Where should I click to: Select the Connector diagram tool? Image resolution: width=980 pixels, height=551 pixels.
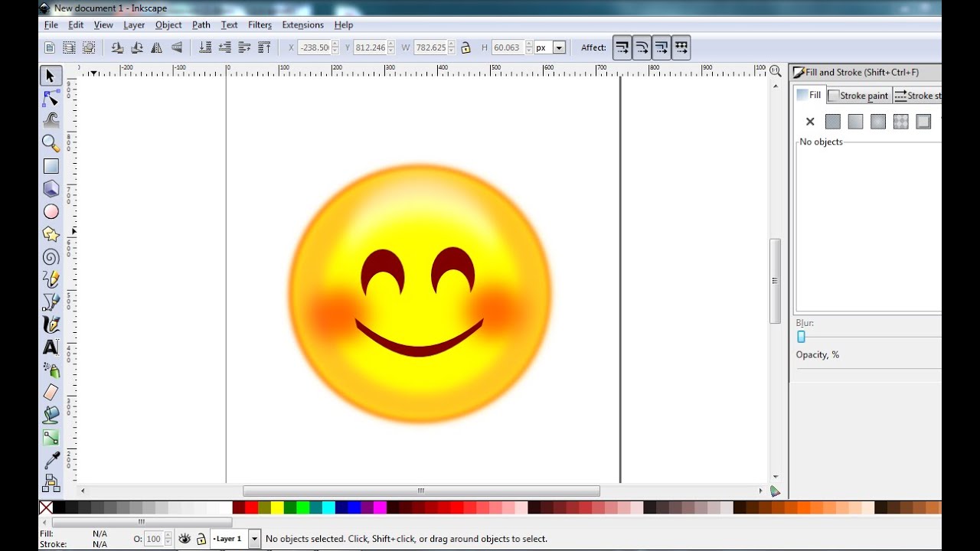[51, 483]
